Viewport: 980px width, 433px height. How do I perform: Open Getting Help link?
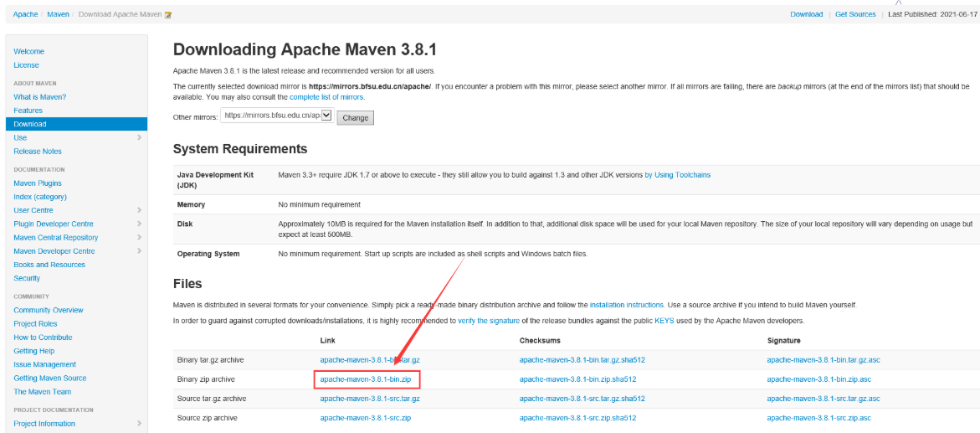(33, 351)
